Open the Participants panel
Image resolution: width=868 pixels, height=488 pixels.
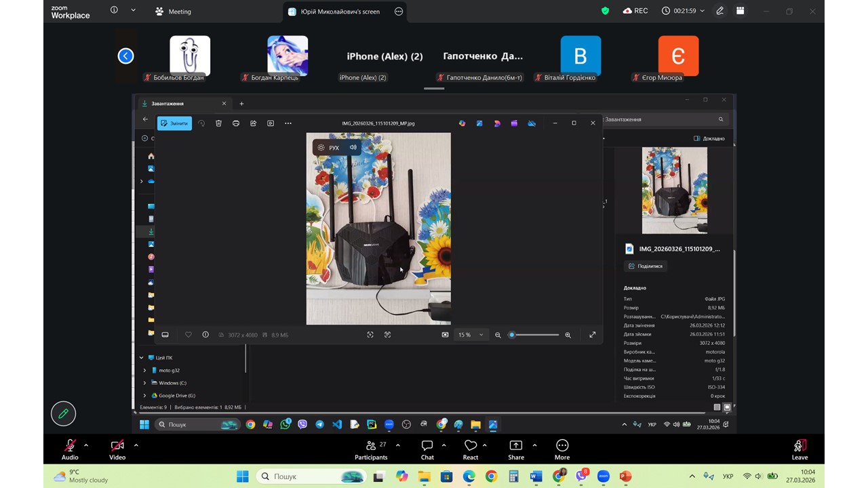click(x=371, y=448)
